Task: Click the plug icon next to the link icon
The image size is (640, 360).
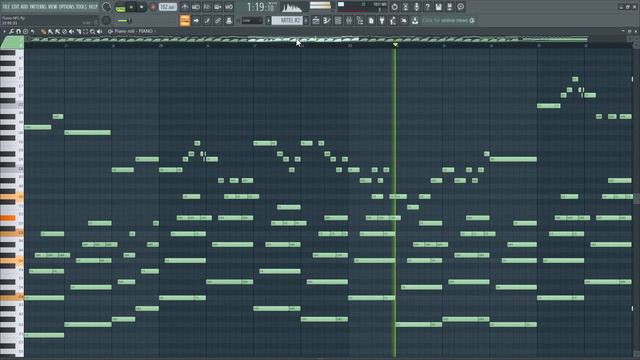Action: point(229,20)
